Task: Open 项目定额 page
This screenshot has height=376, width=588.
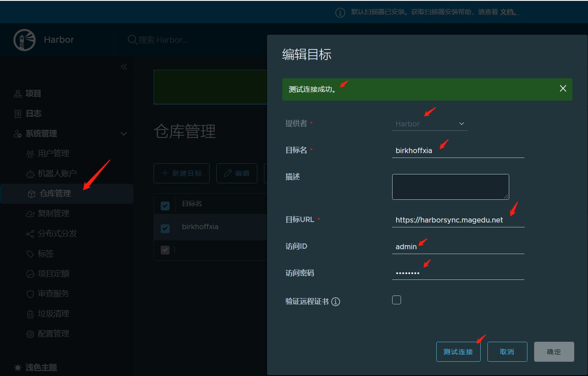Action: (x=53, y=274)
